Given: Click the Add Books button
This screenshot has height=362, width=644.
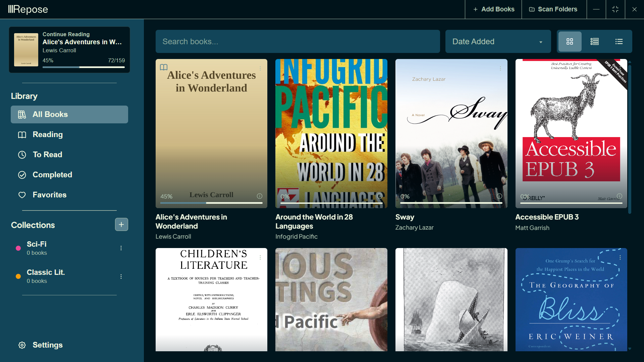Looking at the screenshot, I should (x=493, y=9).
